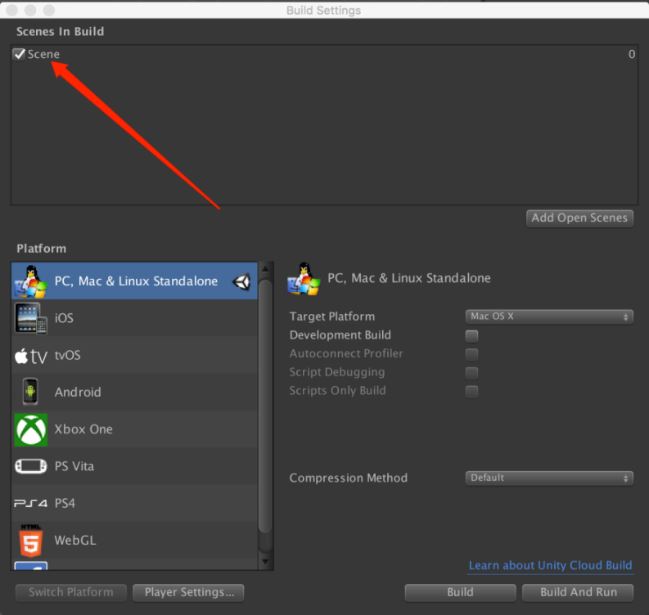The height and width of the screenshot is (615, 649).
Task: Select the Scene entry in Scenes In Build
Action: (x=44, y=54)
